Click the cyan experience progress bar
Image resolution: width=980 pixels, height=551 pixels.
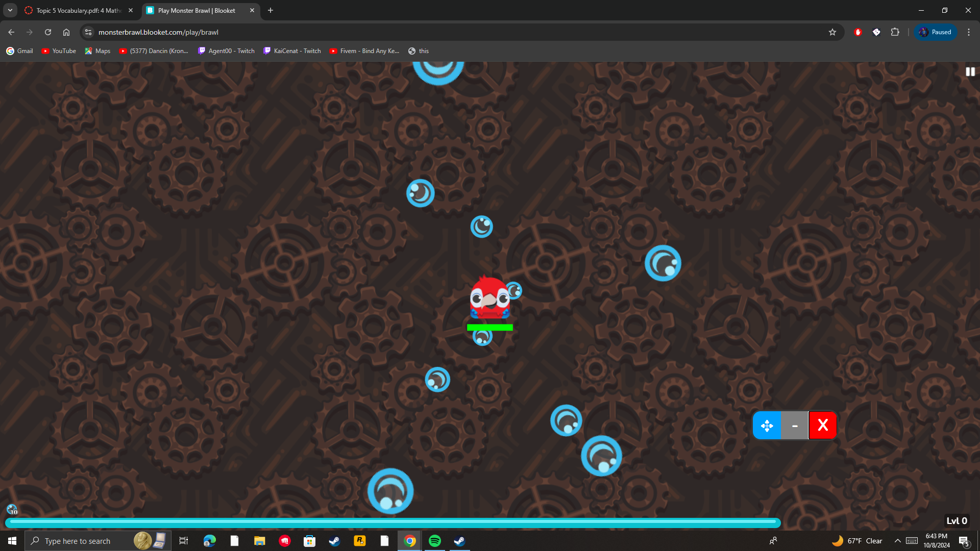(x=393, y=522)
